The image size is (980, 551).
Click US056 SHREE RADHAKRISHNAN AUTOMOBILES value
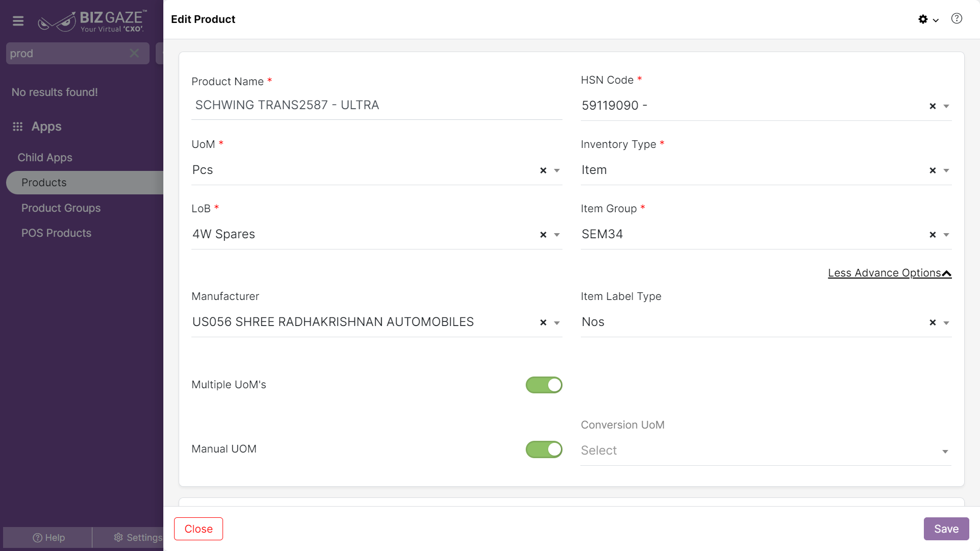[333, 322]
